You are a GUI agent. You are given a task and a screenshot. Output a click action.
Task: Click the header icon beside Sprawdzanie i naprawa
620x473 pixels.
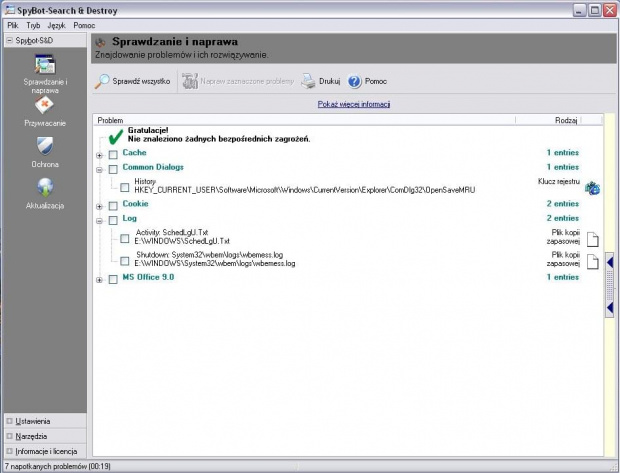point(101,42)
